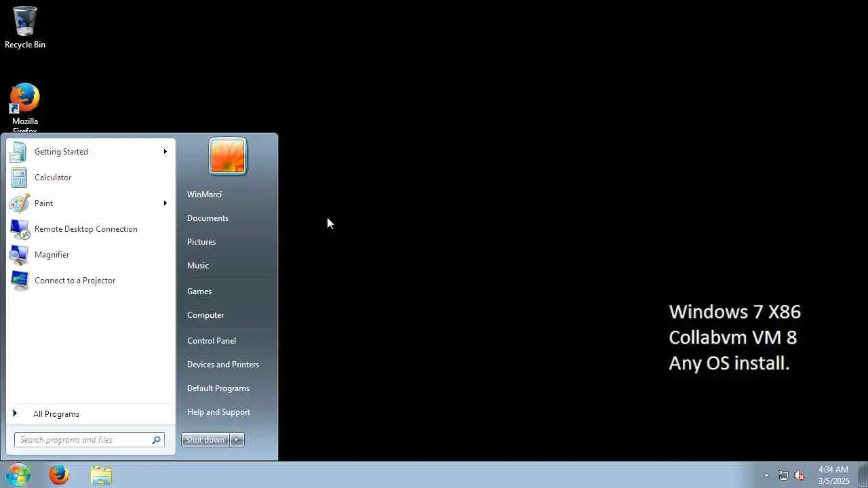Select the Calculator text entry
The width and height of the screenshot is (868, 488).
pos(53,178)
